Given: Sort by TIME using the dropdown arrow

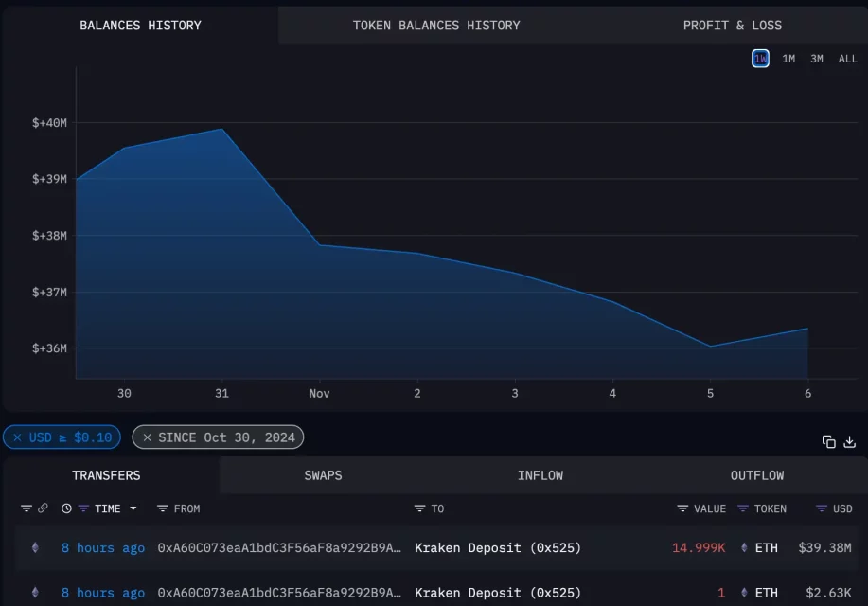Looking at the screenshot, I should tap(133, 508).
